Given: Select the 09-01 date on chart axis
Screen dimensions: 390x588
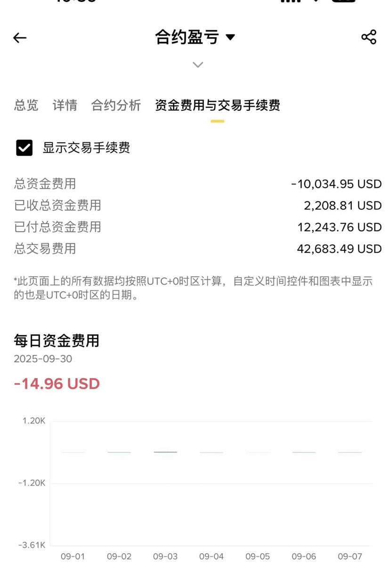Looking at the screenshot, I should coord(73,556).
